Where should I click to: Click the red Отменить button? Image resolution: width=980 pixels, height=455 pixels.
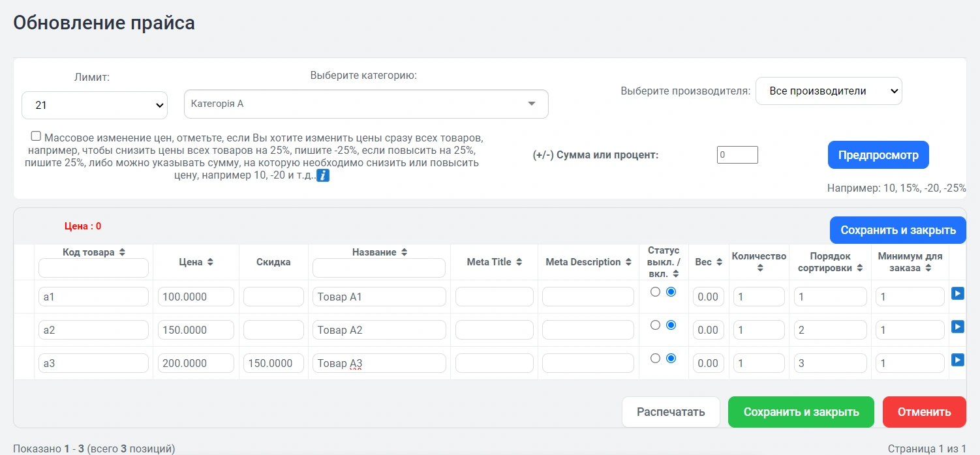[924, 412]
